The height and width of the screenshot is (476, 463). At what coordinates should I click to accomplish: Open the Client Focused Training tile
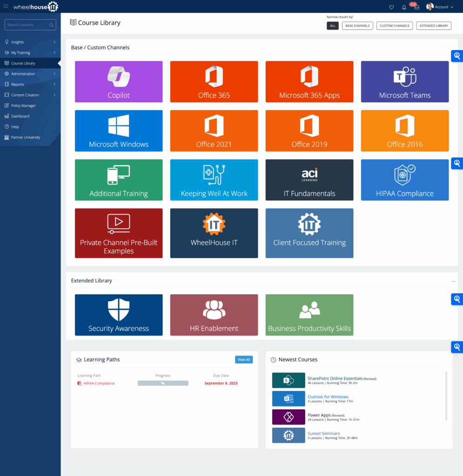click(309, 233)
